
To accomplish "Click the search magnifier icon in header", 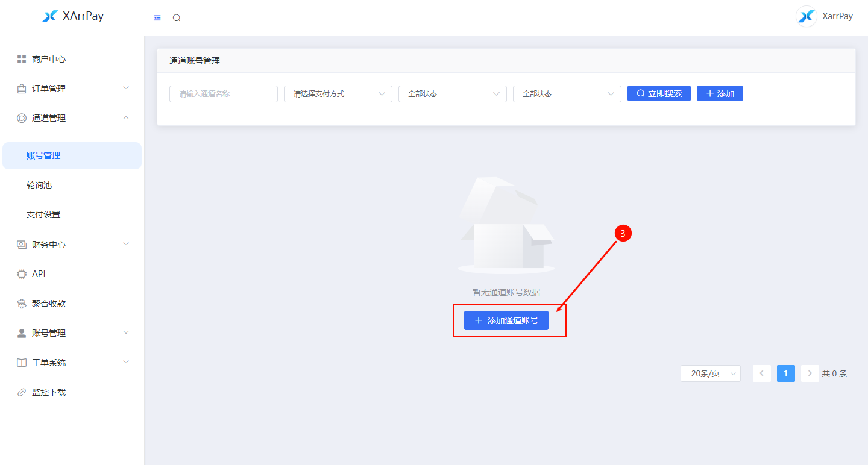I will pos(177,18).
